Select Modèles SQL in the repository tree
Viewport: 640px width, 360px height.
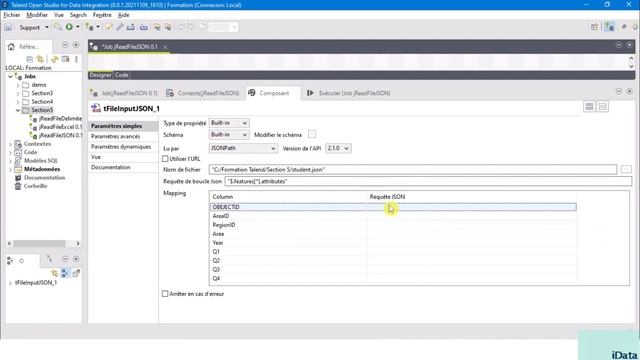(41, 161)
